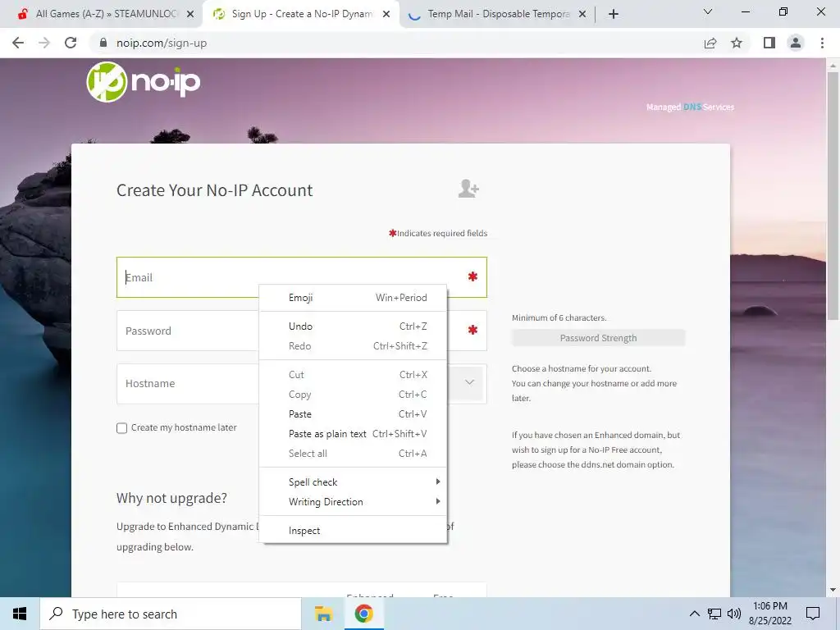Click the browser Back arrow
The image size is (840, 630).
[18, 43]
